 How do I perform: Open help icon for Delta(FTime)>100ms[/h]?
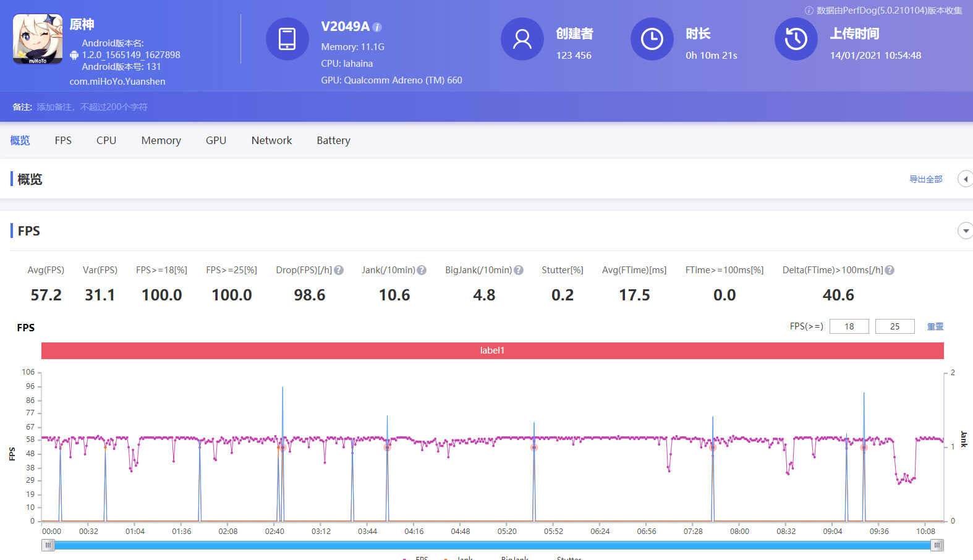pyautogui.click(x=890, y=270)
